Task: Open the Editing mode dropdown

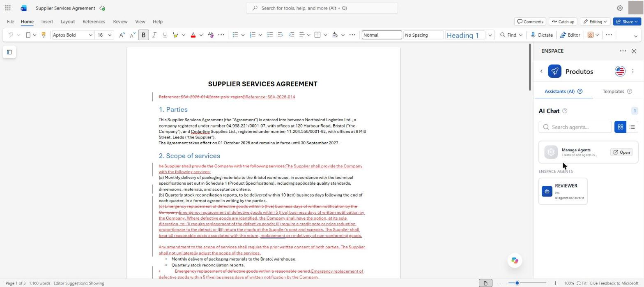Action: (x=595, y=21)
